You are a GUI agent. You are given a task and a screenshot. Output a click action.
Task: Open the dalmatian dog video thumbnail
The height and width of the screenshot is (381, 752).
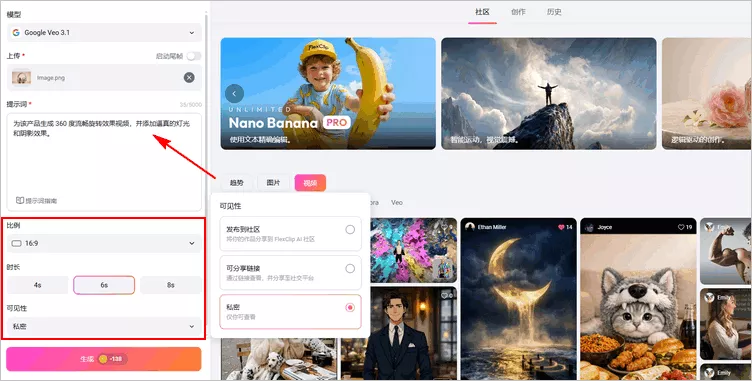(279, 359)
